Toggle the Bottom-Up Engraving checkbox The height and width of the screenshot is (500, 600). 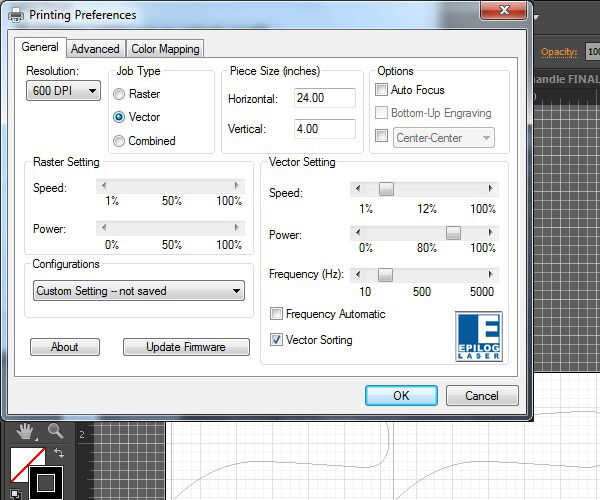pos(381,112)
